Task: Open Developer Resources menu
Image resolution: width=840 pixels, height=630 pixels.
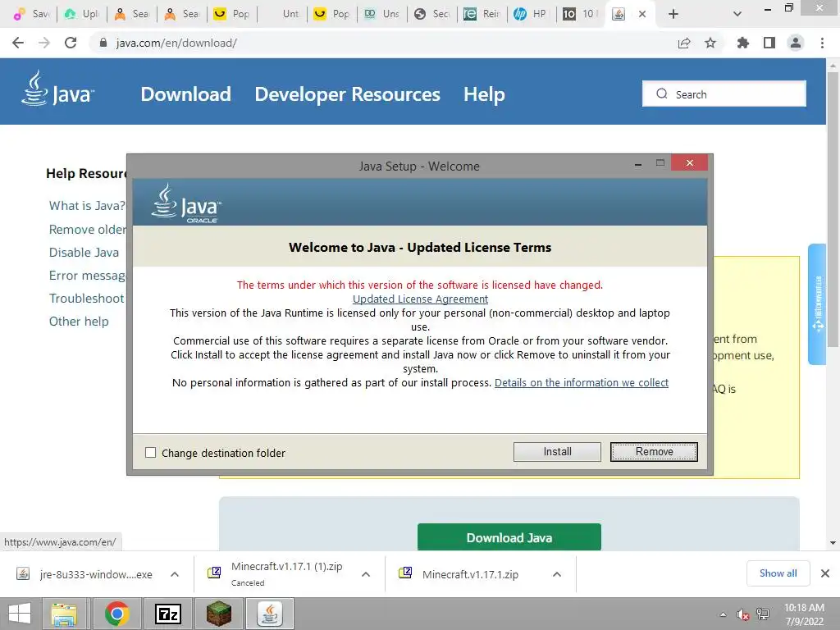Action: click(x=347, y=94)
